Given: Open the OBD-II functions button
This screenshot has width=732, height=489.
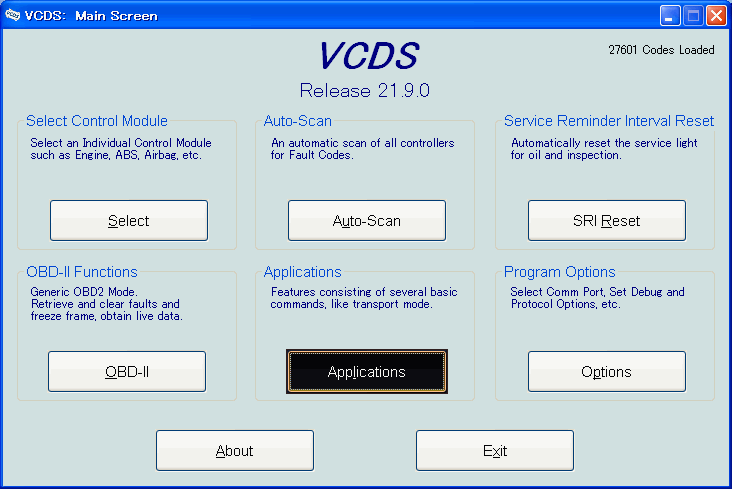Looking at the screenshot, I should pos(127,371).
